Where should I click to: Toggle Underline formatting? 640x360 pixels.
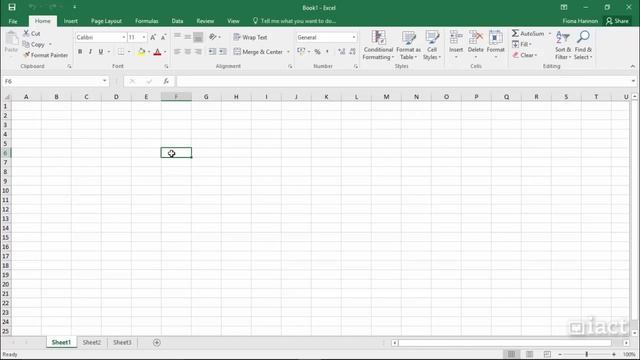[x=100, y=52]
